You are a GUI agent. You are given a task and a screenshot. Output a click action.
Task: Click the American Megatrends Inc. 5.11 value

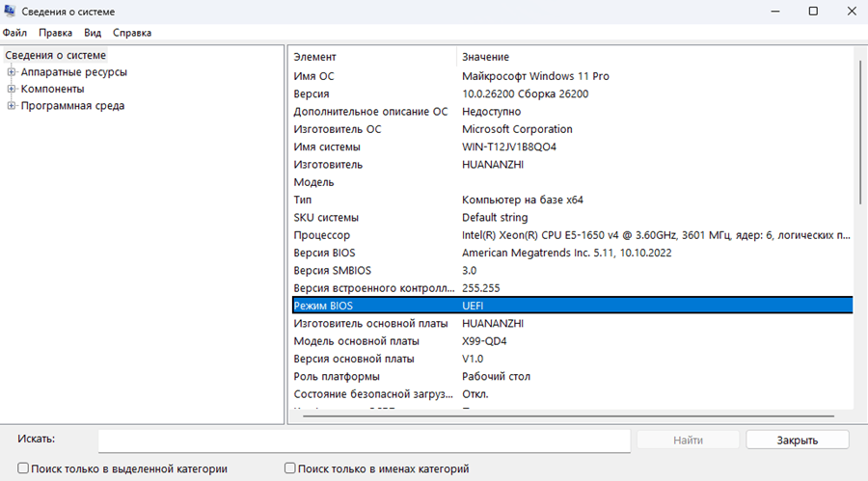(566, 253)
